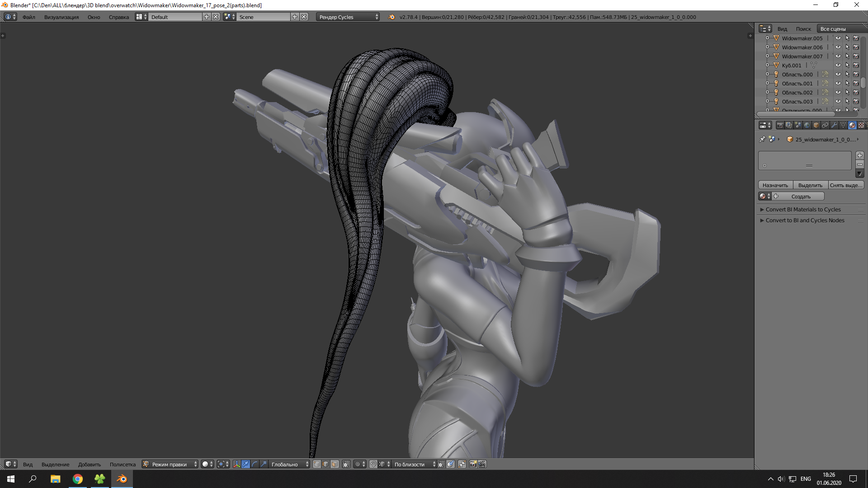Viewport: 868px width, 488px height.
Task: Toggle the 3D manipulator widget axes button
Action: 236,464
